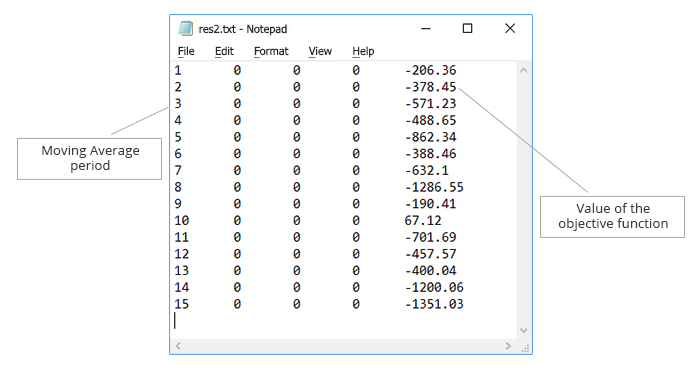The height and width of the screenshot is (366, 700).
Task: Click the res2.txt - Notepad title text
Action: pos(243,29)
